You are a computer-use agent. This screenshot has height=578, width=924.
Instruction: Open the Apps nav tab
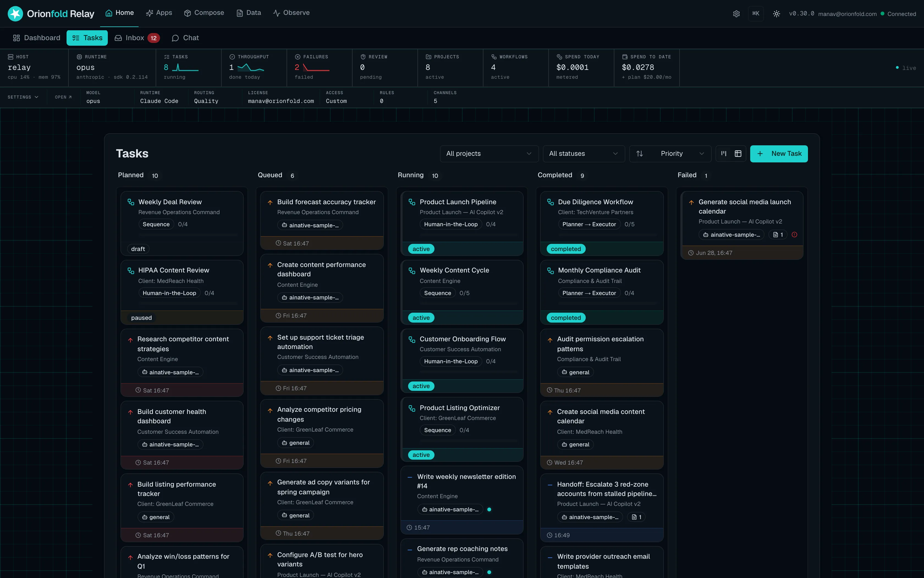click(x=159, y=13)
